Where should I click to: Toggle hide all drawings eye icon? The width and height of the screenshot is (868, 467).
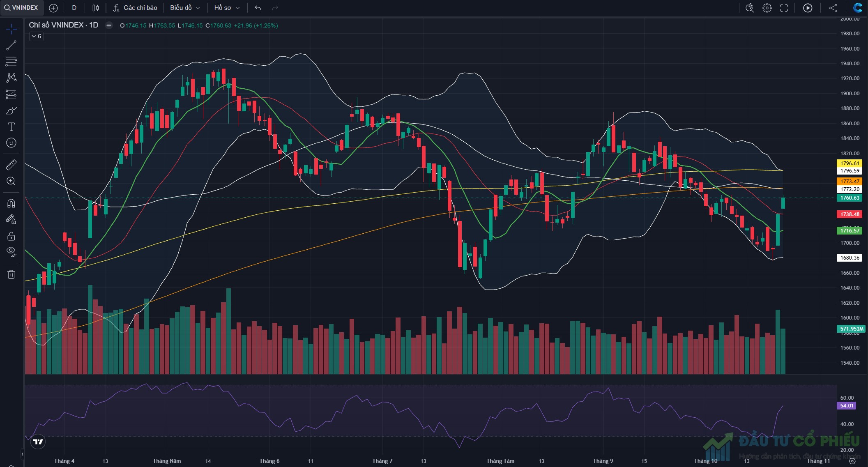pos(12,252)
